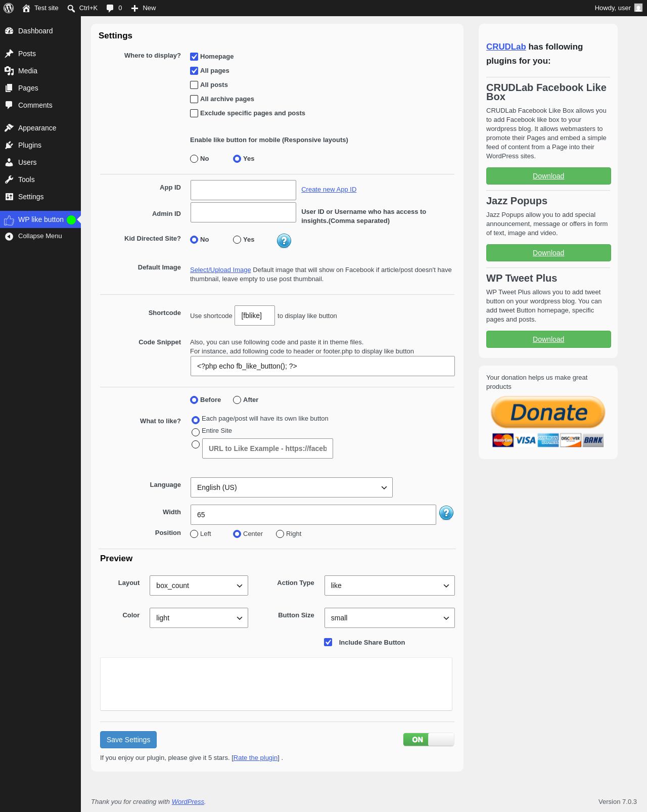Screen dimensions: 647x812
Task: Click the help icon beside Kid Directed Site
Action: 284,241
